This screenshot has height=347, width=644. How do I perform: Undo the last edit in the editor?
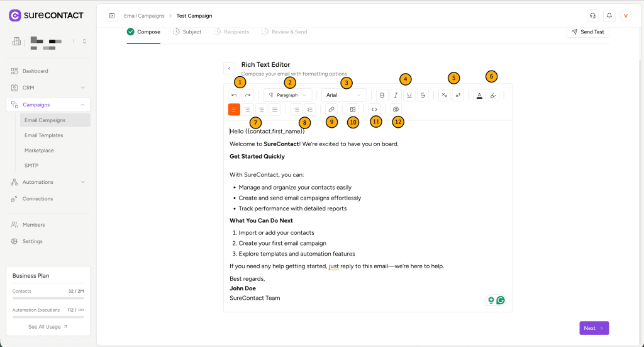(x=234, y=95)
